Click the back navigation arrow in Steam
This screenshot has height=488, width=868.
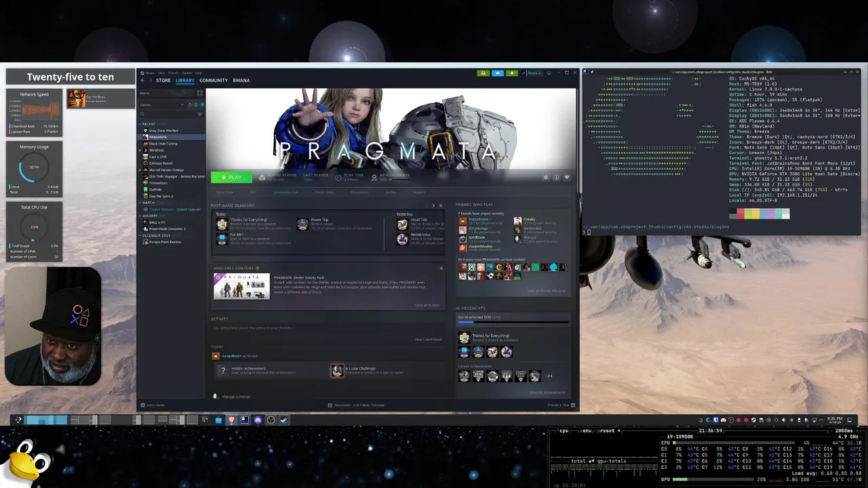click(x=143, y=81)
